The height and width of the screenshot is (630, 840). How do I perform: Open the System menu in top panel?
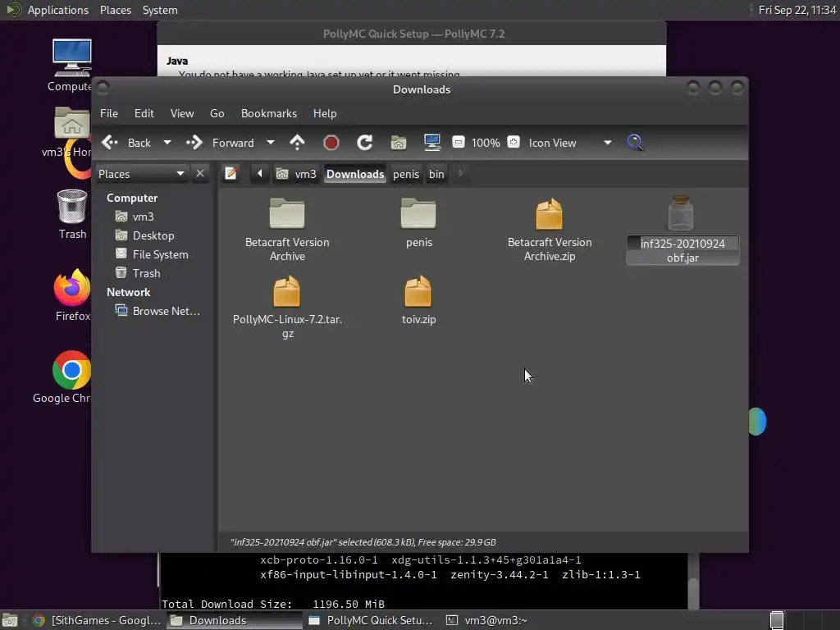160,10
